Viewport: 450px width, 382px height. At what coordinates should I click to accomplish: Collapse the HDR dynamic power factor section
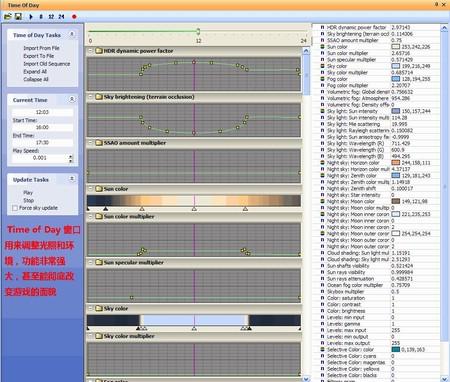pos(90,51)
